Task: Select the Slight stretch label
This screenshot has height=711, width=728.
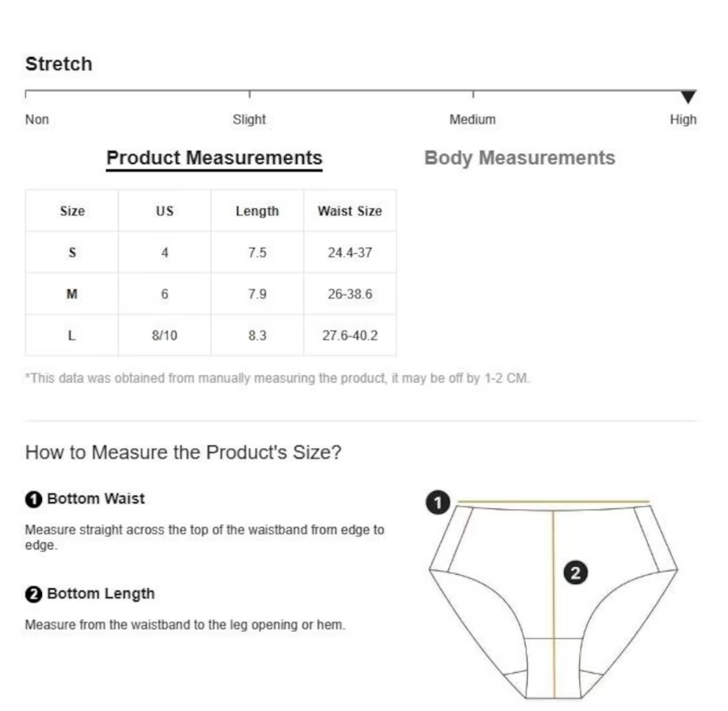Action: pos(249,120)
